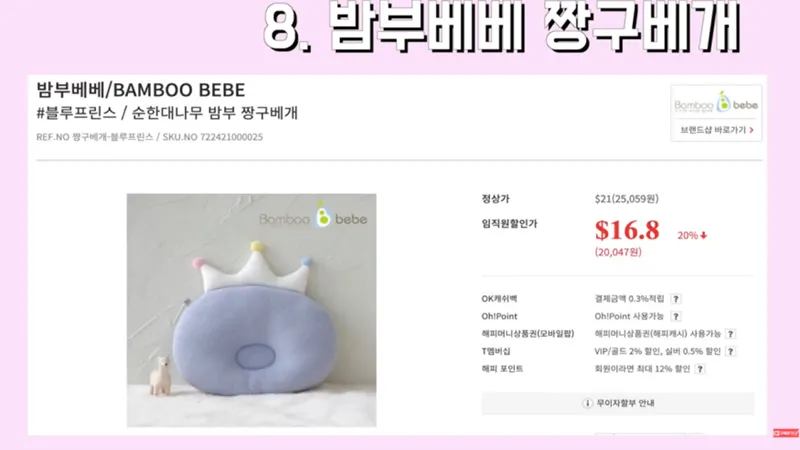Click the 8. 밤부베베 짱구베개 heading

click(502, 27)
